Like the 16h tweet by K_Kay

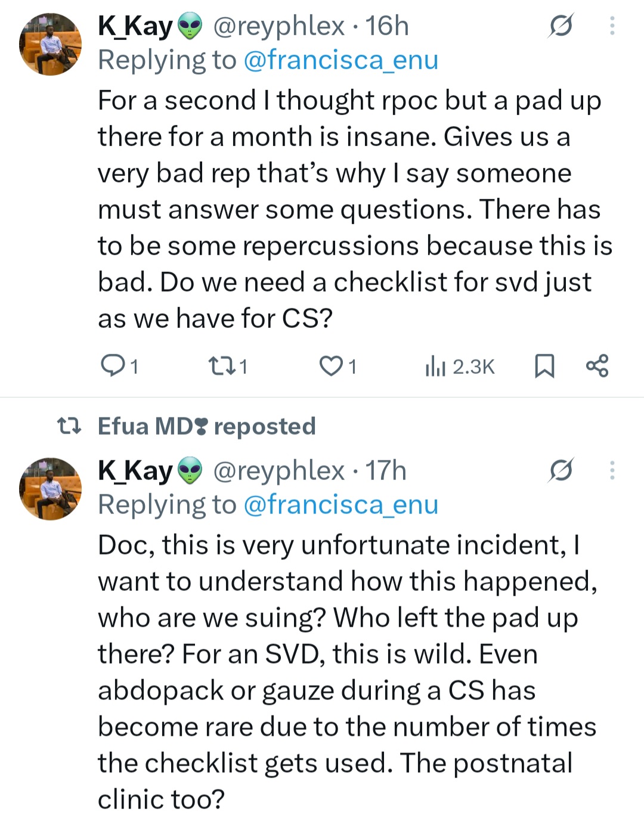click(338, 366)
